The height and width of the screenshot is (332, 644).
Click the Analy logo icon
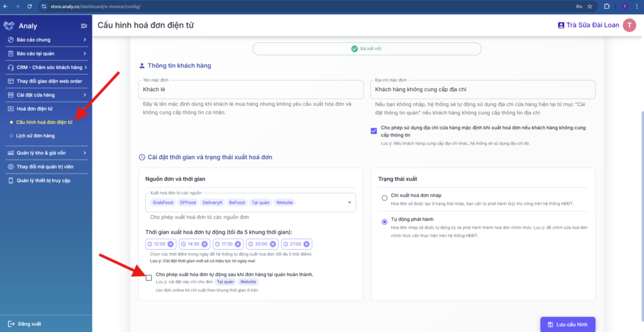(x=9, y=26)
